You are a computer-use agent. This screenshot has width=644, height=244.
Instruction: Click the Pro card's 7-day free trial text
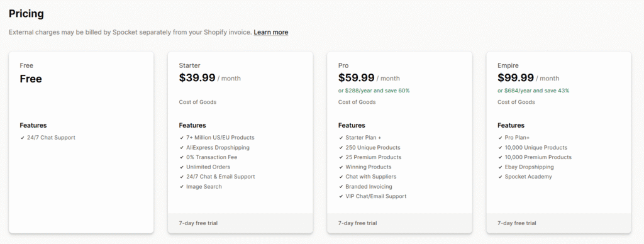click(x=358, y=223)
